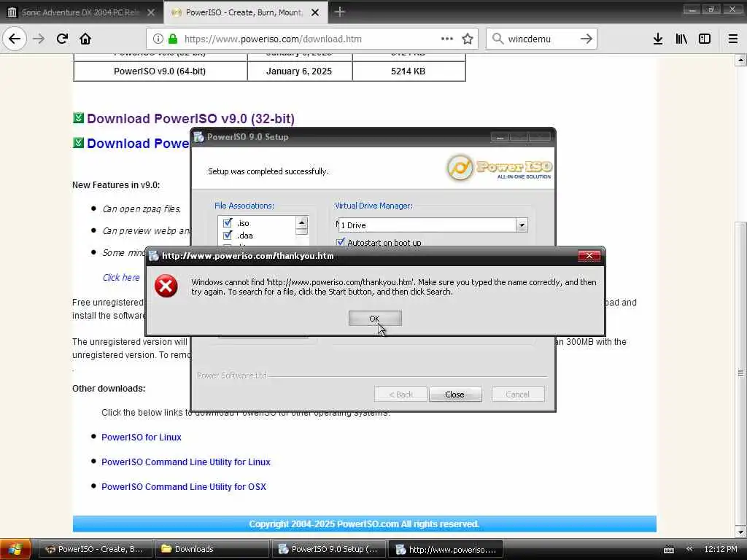
Task: Switch to PowerISO 9.0 Setup taskbar item
Action: tap(328, 549)
